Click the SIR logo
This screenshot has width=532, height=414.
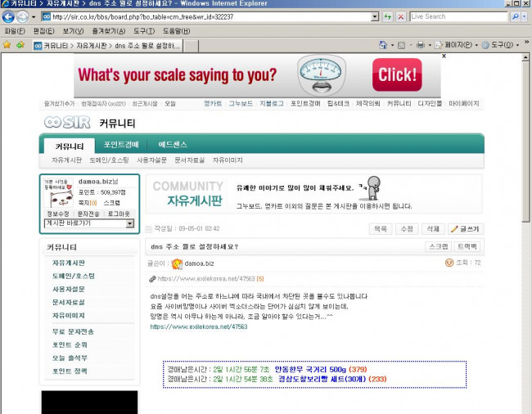67,123
